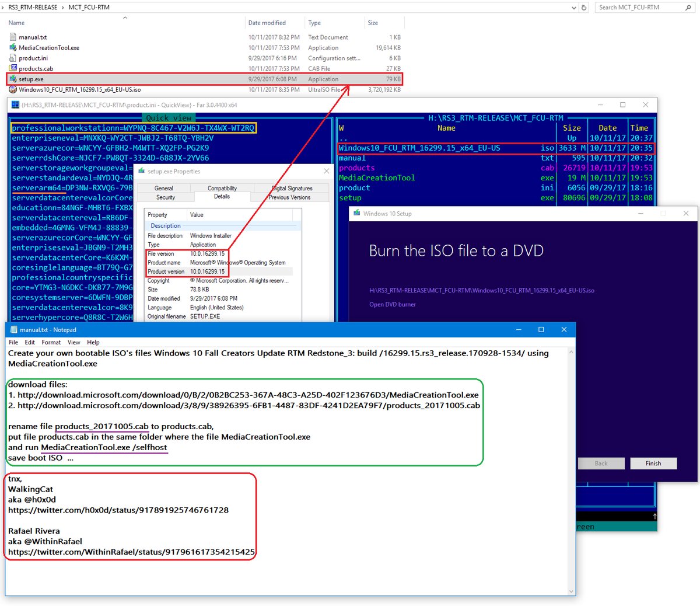Select Original filename row in Properties
This screenshot has height=606, width=700.
point(219,316)
